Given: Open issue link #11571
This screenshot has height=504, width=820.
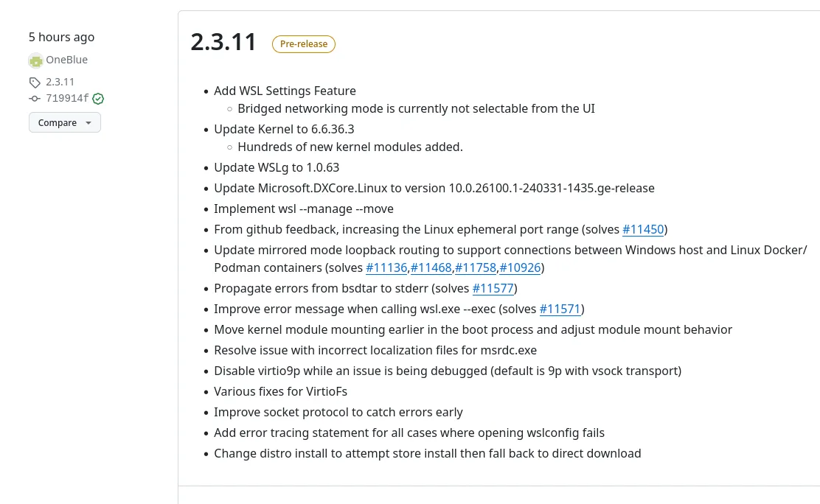Looking at the screenshot, I should tap(560, 309).
